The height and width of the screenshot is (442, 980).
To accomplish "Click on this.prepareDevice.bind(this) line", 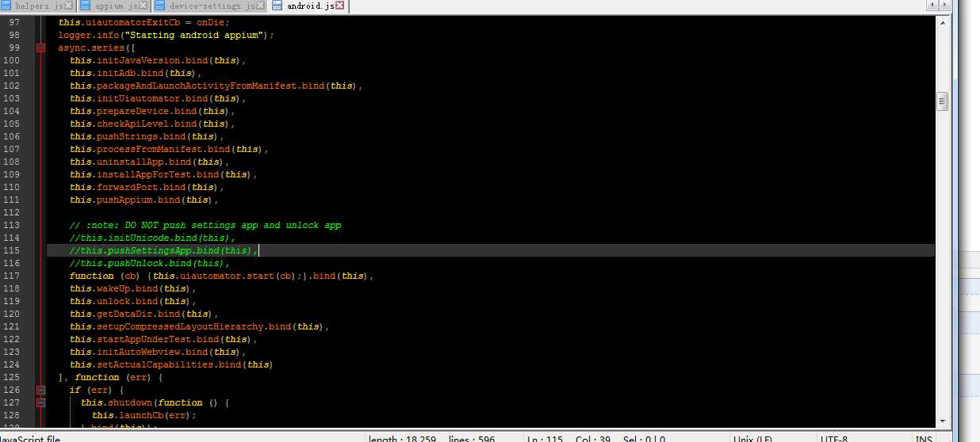I will (x=152, y=111).
